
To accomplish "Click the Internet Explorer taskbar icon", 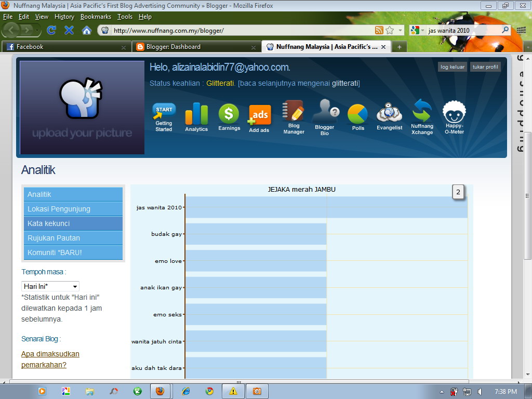I will [x=185, y=391].
